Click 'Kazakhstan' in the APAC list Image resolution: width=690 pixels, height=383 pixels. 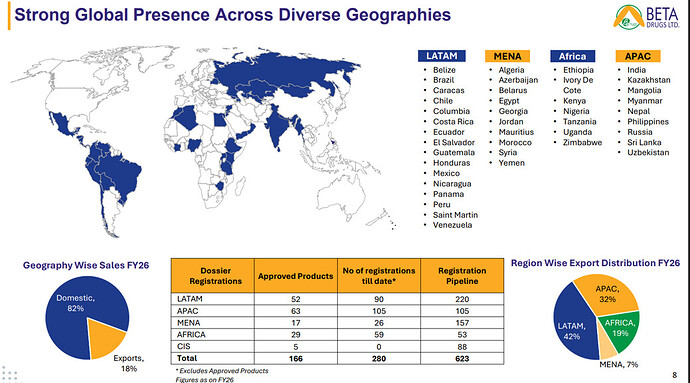tap(649, 80)
